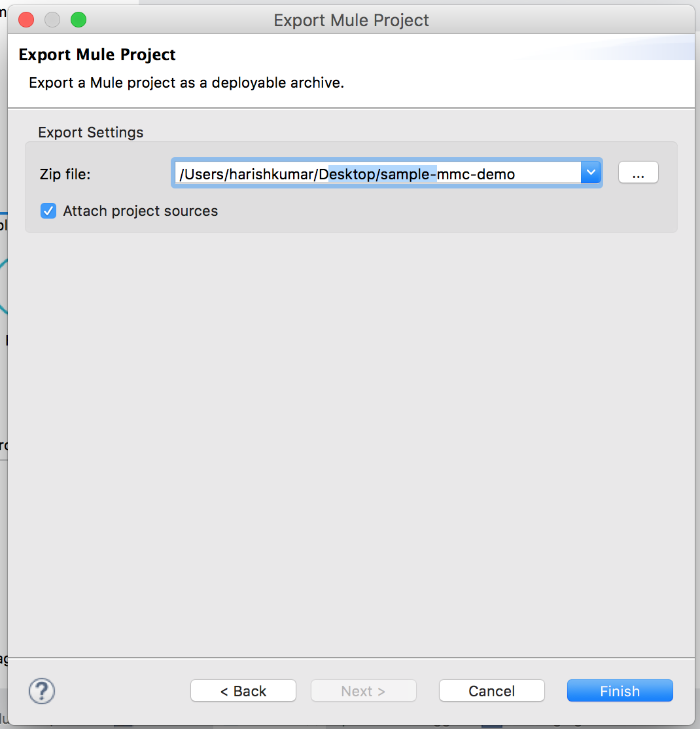Click Finish to export the project
Viewport: 700px width, 729px height.
point(620,691)
